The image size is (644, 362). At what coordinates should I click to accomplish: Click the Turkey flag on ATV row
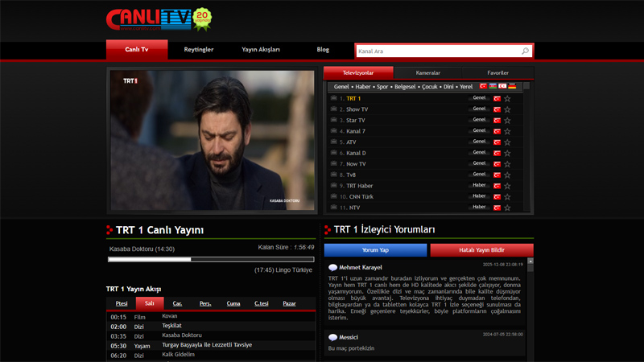coord(497,142)
